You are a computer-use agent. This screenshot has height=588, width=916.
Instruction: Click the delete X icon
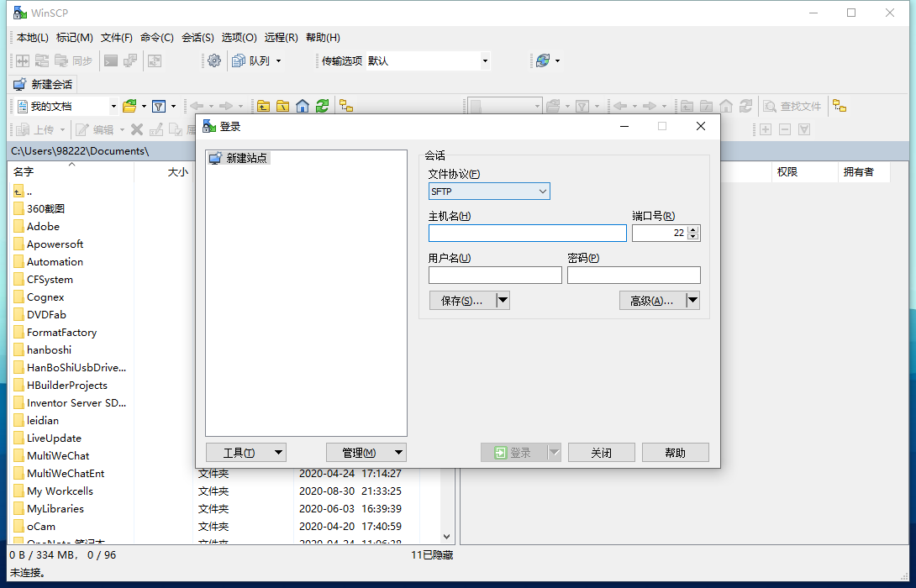pyautogui.click(x=137, y=129)
